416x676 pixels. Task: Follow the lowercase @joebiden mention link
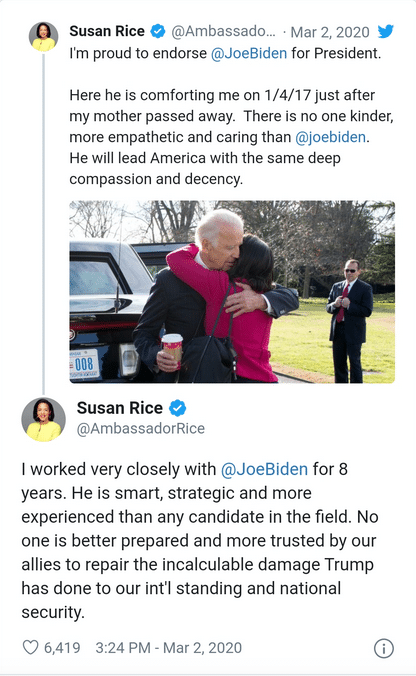331,137
